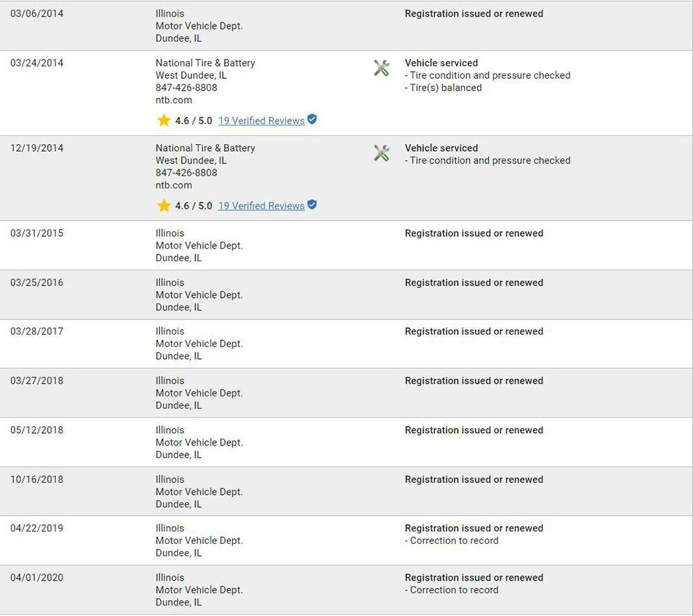Click the gold star in the 12/19/2014 entry
The image size is (693, 616).
coord(164,206)
